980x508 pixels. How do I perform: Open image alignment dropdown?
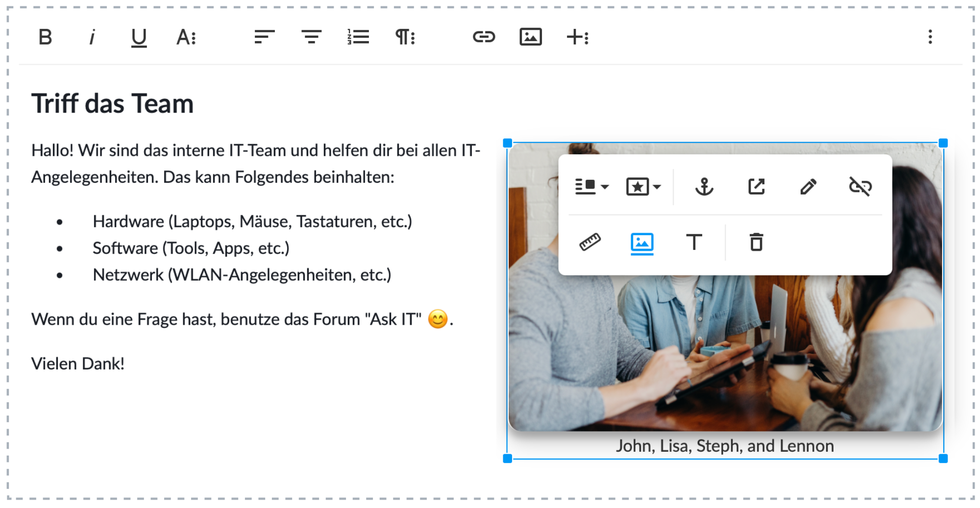pos(592,187)
